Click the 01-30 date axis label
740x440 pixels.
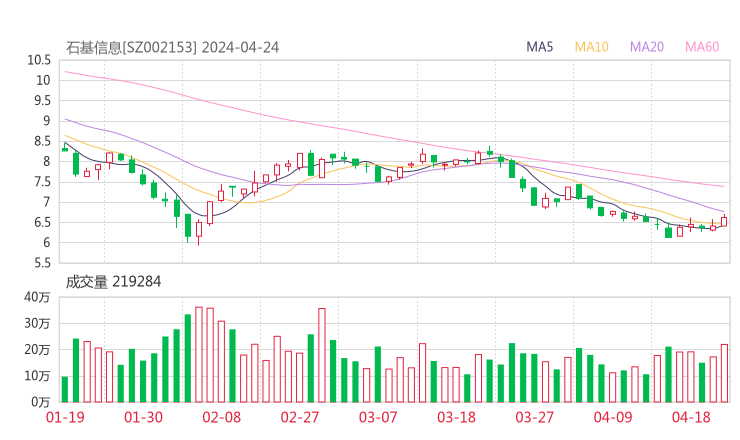[x=143, y=417]
